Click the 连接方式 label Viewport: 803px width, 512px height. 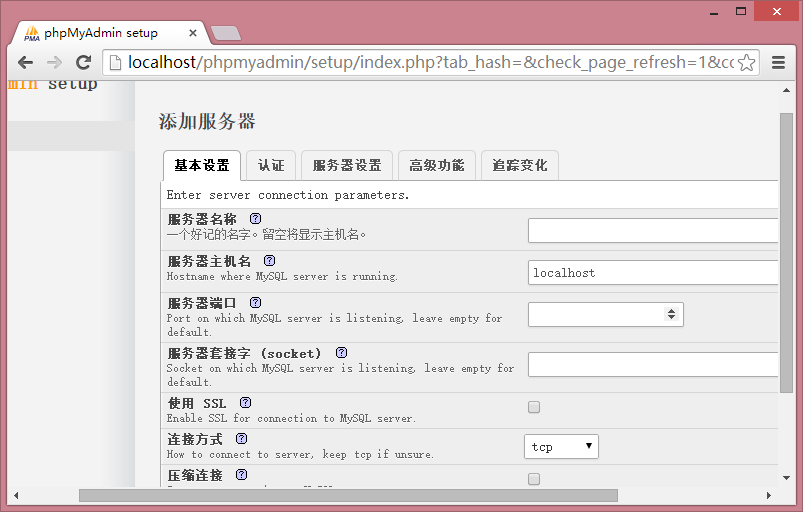[x=195, y=439]
